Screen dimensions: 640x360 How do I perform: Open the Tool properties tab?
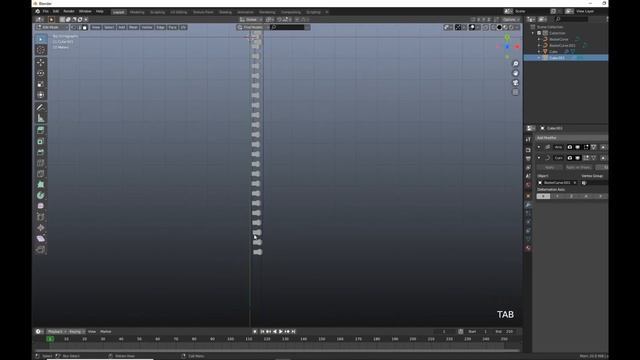(x=528, y=140)
